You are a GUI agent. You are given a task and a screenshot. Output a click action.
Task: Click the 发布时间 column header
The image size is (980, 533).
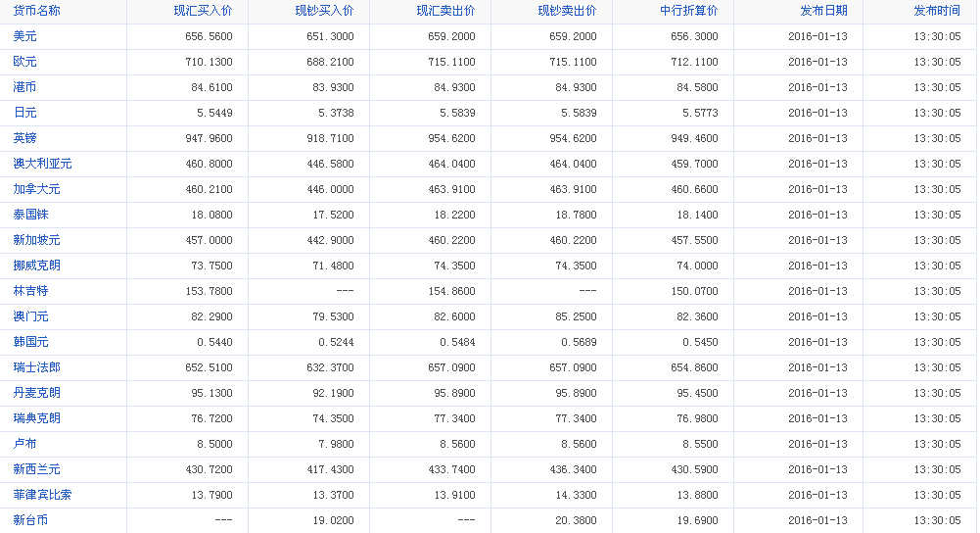point(937,11)
